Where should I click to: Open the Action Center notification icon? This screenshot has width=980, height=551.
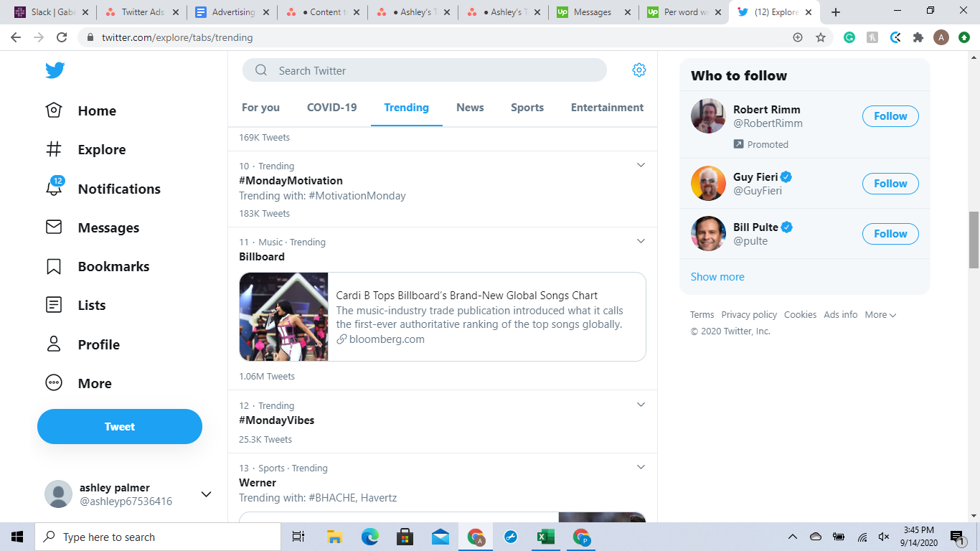(x=957, y=537)
